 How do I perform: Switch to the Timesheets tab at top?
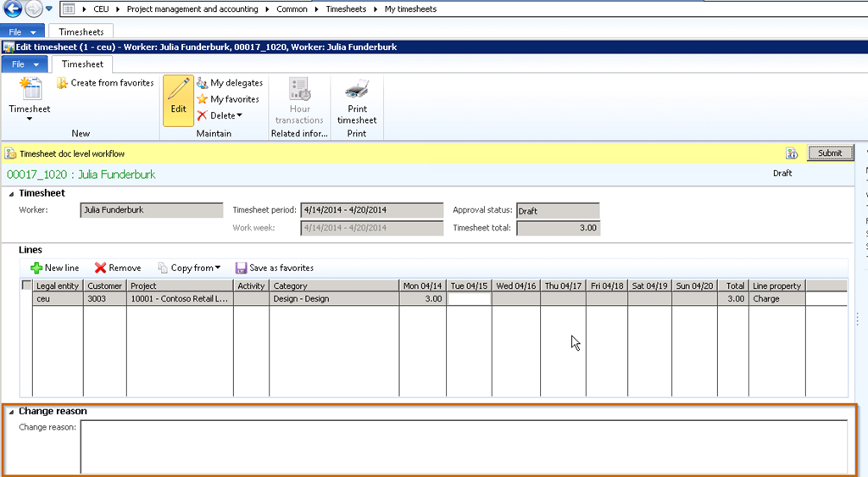[81, 32]
